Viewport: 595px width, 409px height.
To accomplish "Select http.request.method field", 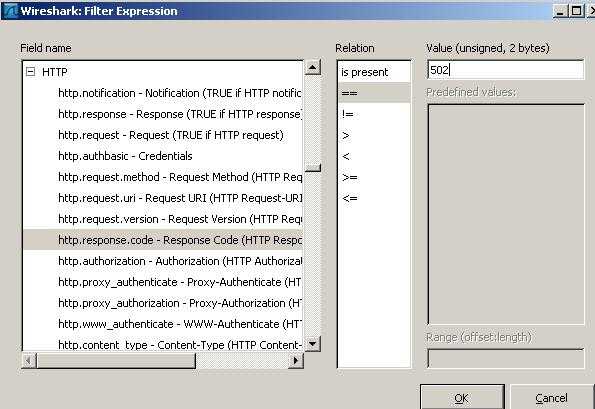I will tap(163, 177).
